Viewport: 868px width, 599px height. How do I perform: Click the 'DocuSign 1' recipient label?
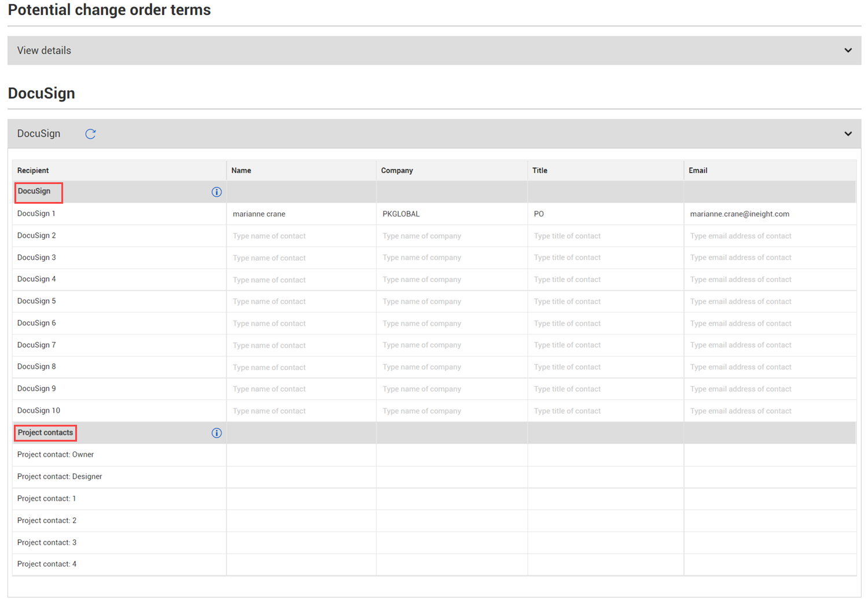[x=36, y=214]
